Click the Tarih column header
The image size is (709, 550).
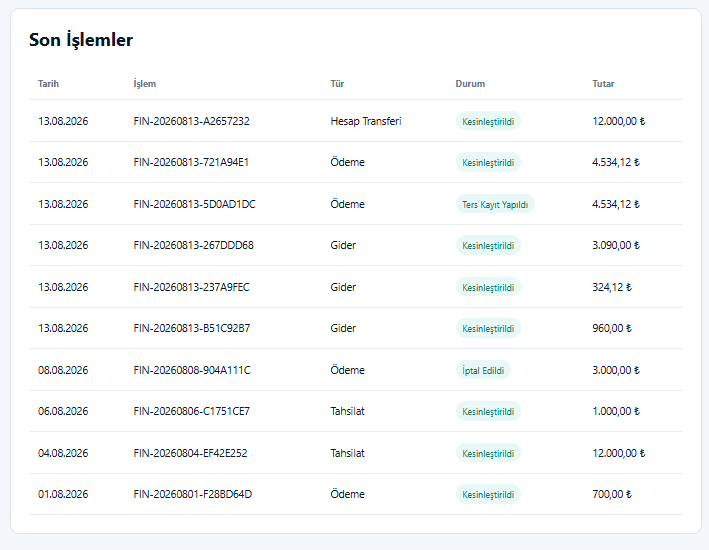click(x=48, y=84)
